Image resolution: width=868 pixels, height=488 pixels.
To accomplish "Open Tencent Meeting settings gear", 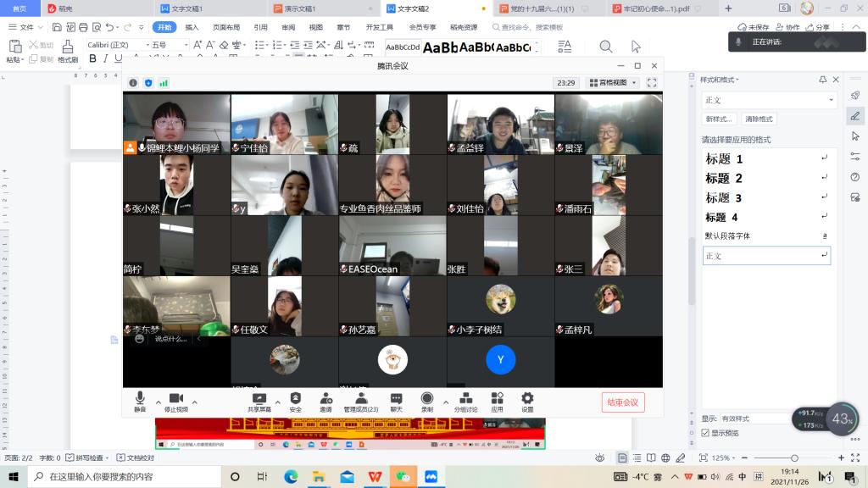I will tap(527, 399).
